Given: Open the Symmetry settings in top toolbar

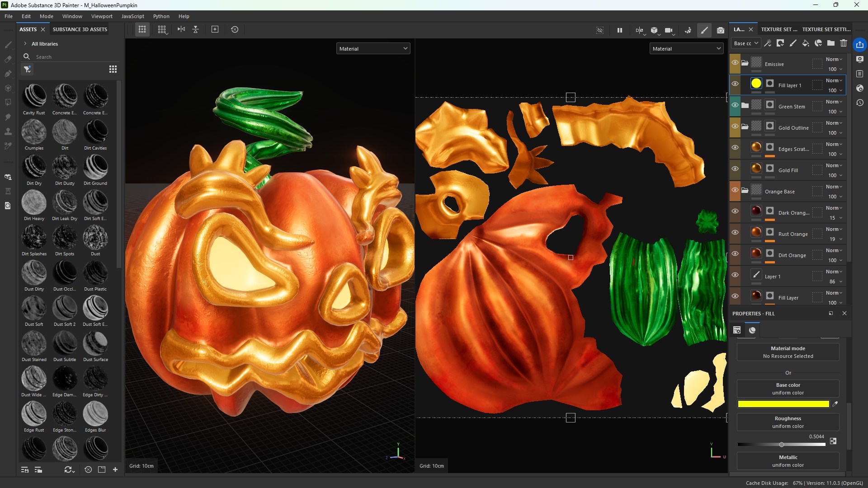Looking at the screenshot, I should coord(181,29).
